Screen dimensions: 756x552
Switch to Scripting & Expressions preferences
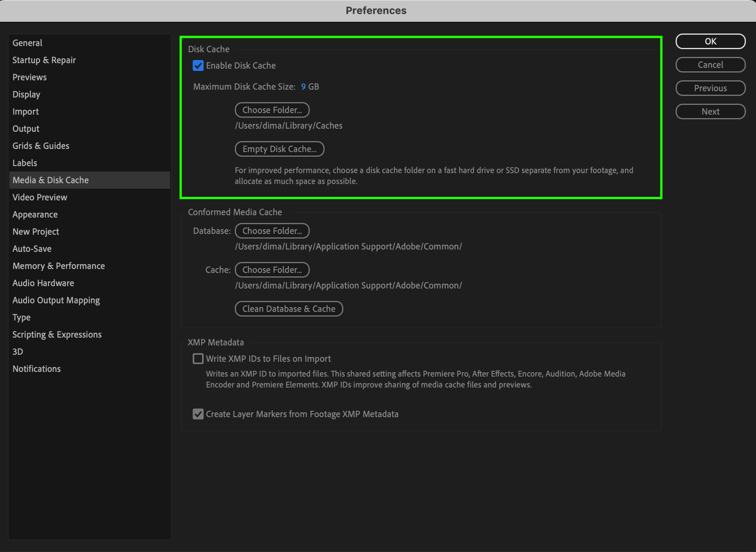57,334
